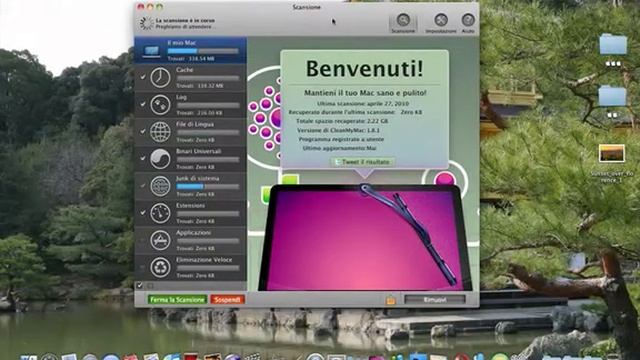Click the File di Lingua label
The width and height of the screenshot is (640, 360).
[x=195, y=124]
